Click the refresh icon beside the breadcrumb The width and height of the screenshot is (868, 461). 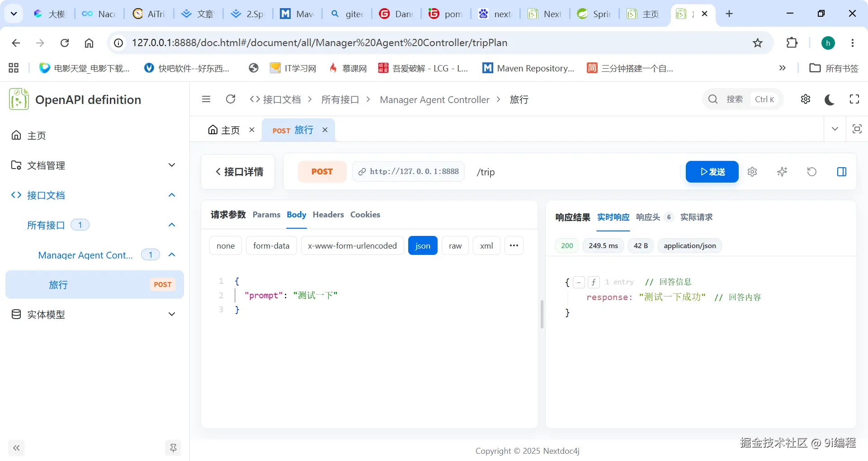231,99
